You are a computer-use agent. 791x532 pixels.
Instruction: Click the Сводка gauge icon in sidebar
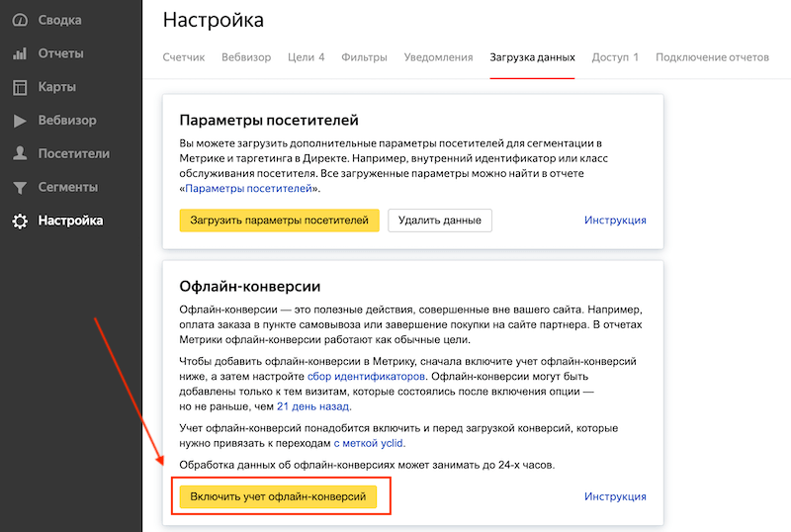point(20,20)
